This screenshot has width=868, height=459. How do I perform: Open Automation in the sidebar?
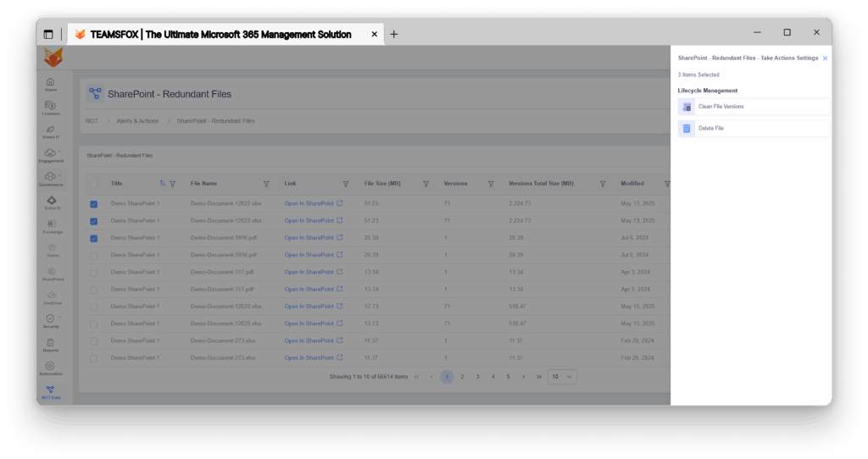point(50,369)
